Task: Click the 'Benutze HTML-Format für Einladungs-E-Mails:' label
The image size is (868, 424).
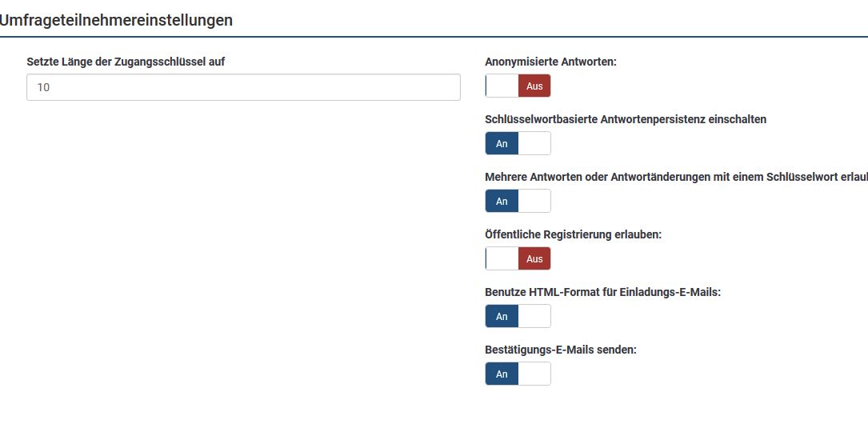Action: point(602,292)
